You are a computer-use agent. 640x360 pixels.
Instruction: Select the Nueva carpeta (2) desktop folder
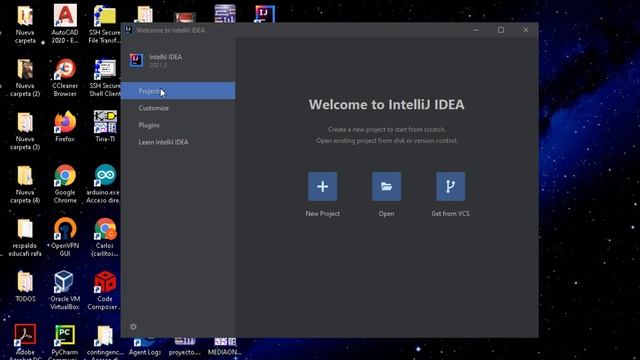click(x=25, y=78)
